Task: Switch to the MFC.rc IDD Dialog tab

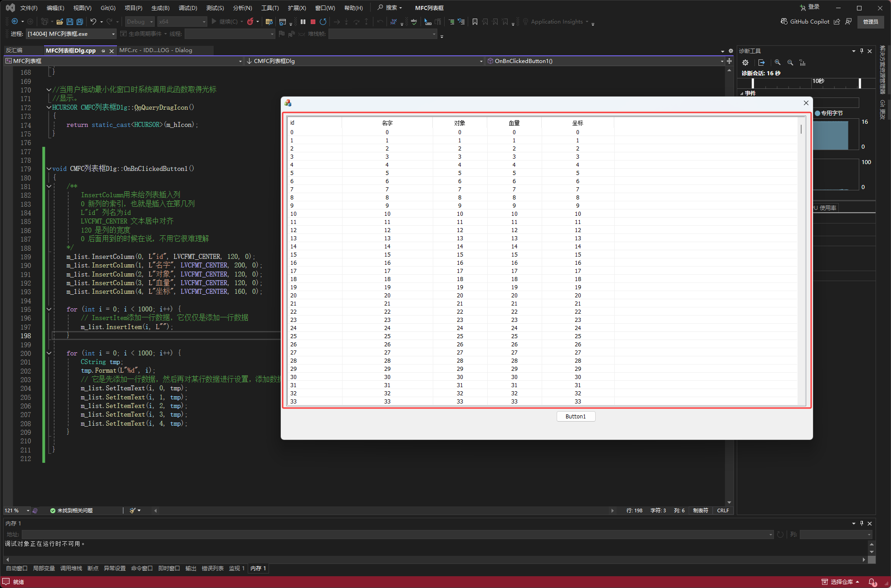Action: pyautogui.click(x=156, y=50)
